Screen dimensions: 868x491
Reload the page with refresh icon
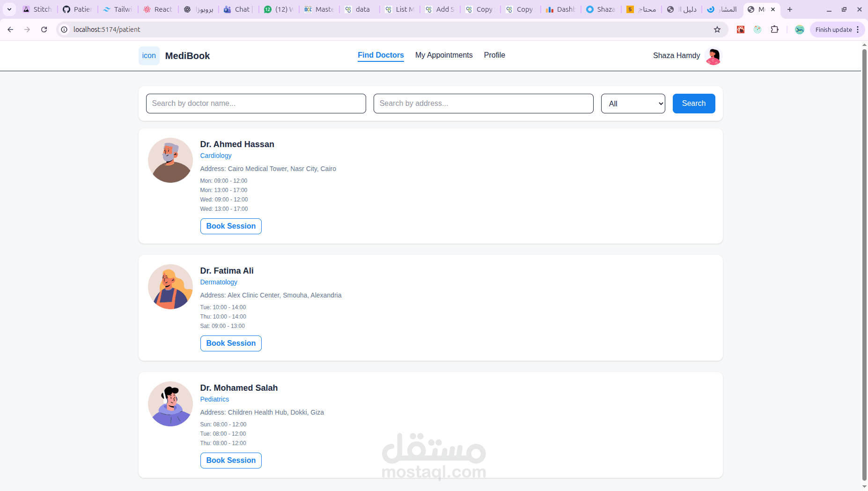coord(44,30)
